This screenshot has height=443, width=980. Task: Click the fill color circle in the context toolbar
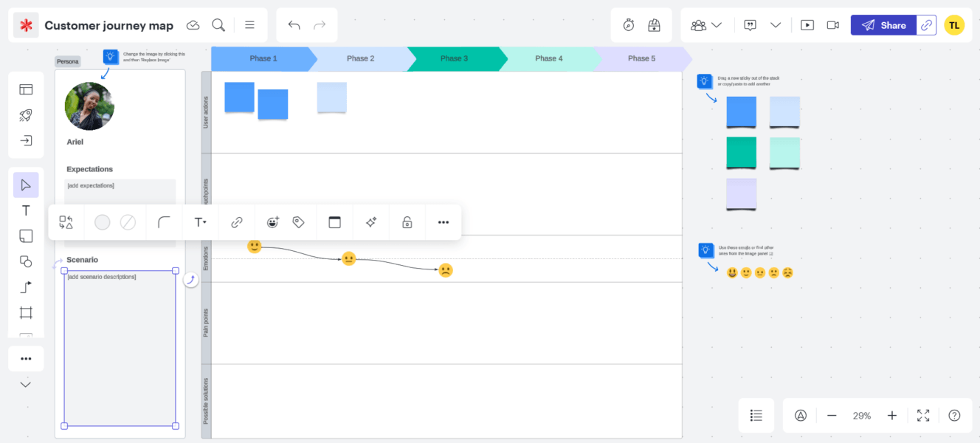click(102, 221)
